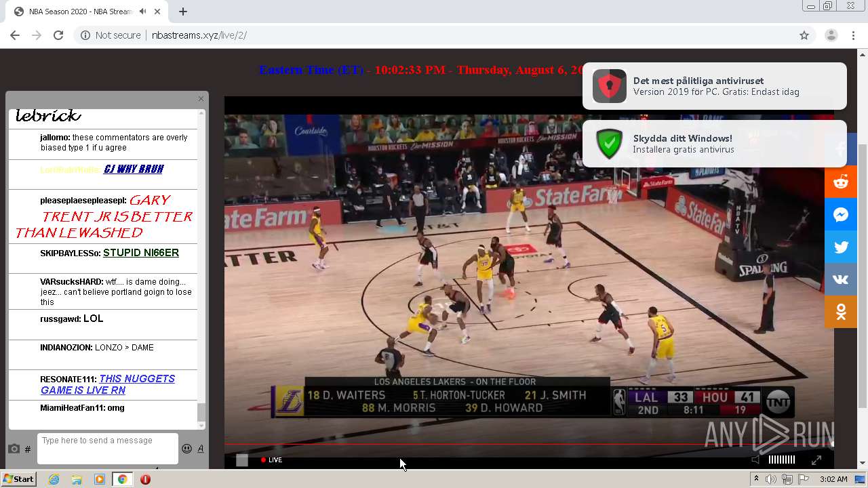The width and height of the screenshot is (868, 488).
Task: Share stream via Messenger
Action: click(x=841, y=214)
